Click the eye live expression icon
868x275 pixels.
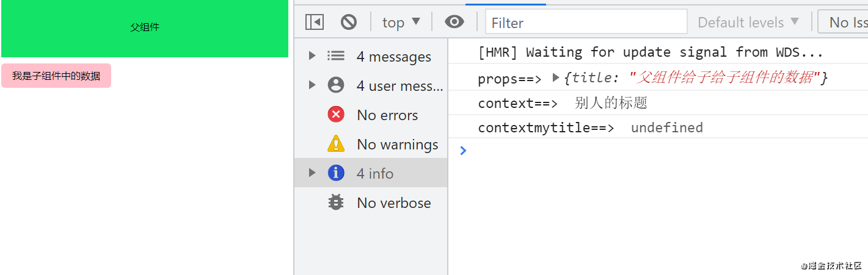454,23
